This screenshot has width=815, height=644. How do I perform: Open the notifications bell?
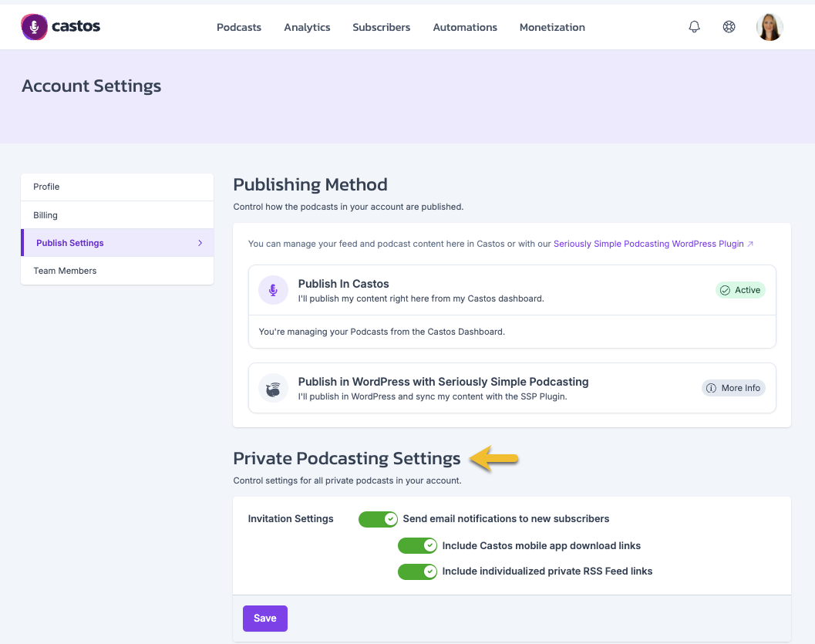[694, 26]
